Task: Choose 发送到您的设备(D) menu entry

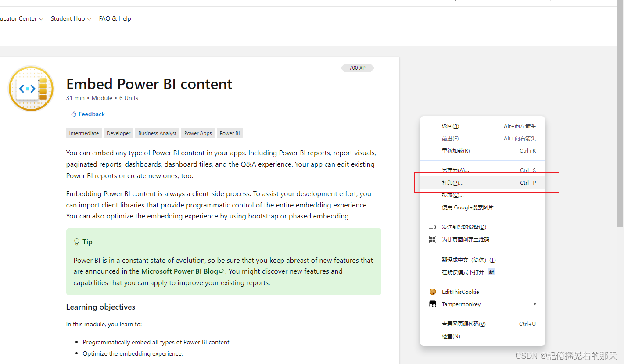Action: (483, 227)
